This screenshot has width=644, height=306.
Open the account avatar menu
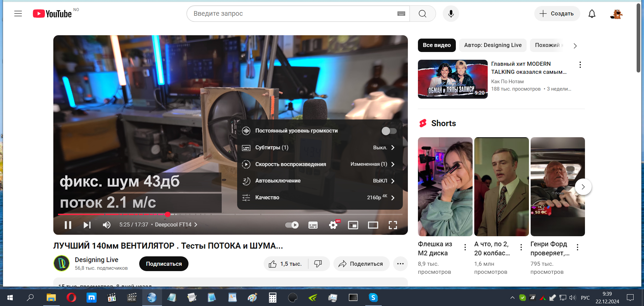tap(616, 14)
